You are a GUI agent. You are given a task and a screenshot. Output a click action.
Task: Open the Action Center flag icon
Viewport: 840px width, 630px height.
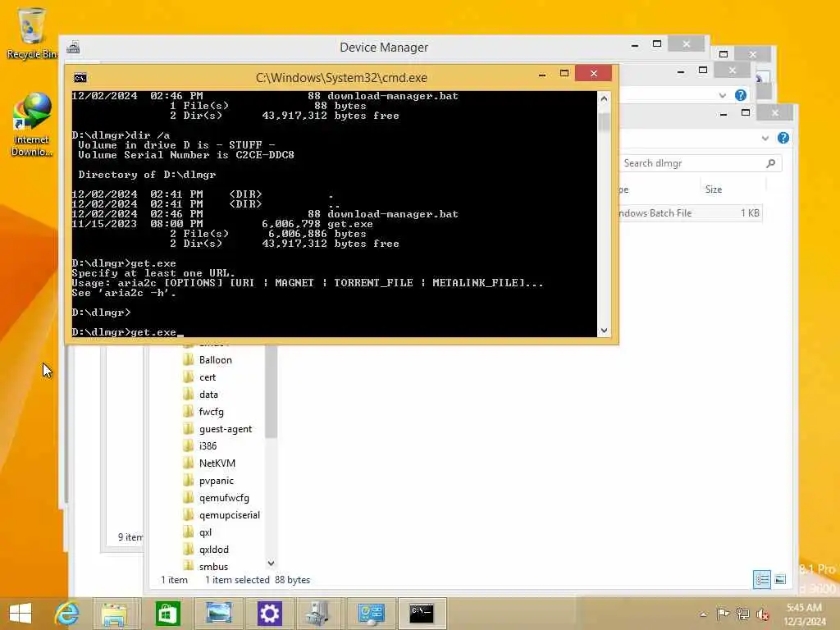pyautogui.click(x=723, y=614)
